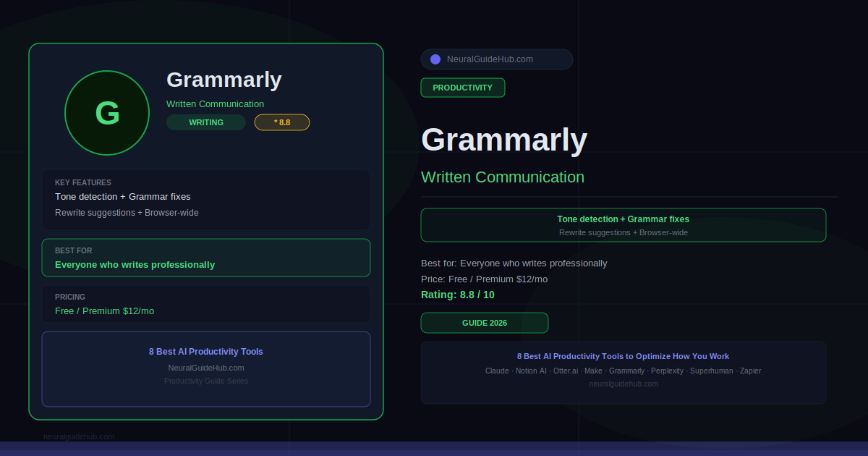Click the purple dot beside NeuralGuideHub.com
Image resolution: width=868 pixels, height=456 pixels.
(435, 59)
